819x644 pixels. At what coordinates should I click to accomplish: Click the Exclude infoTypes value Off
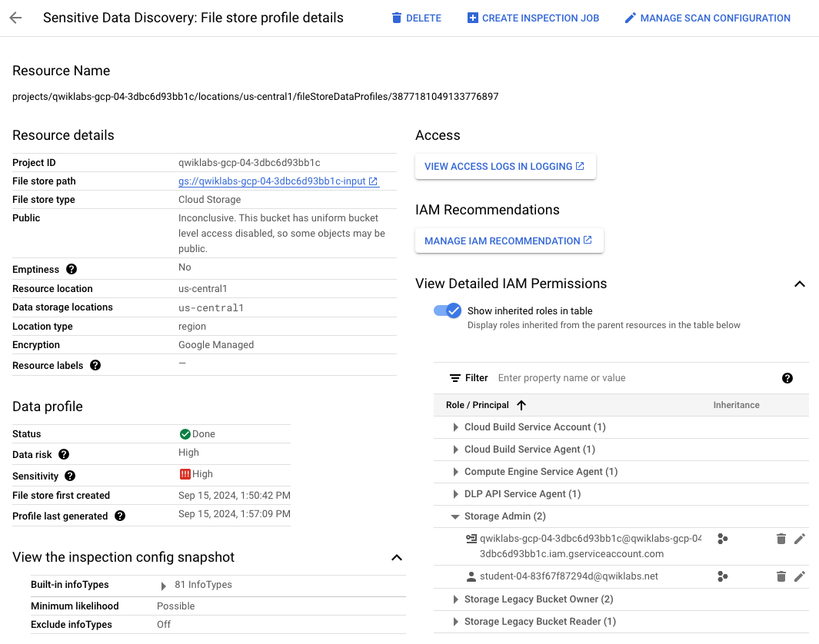[164, 625]
